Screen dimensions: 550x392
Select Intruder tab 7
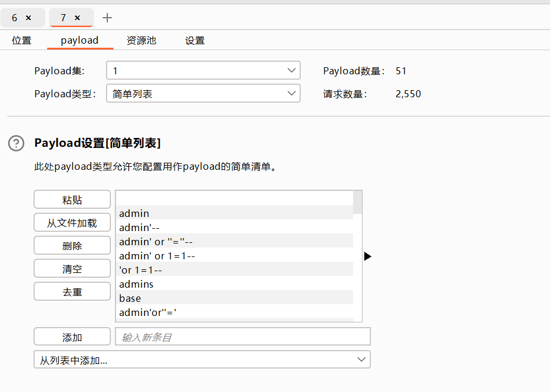[64, 18]
